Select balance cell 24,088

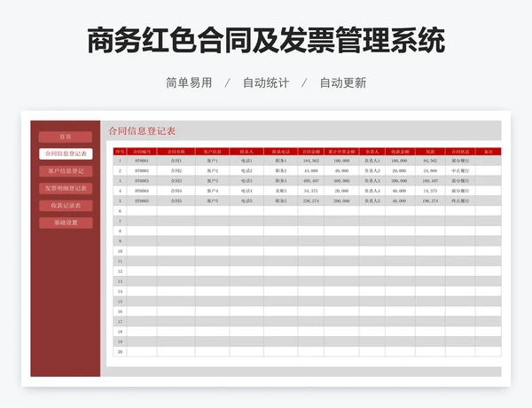tap(430, 170)
